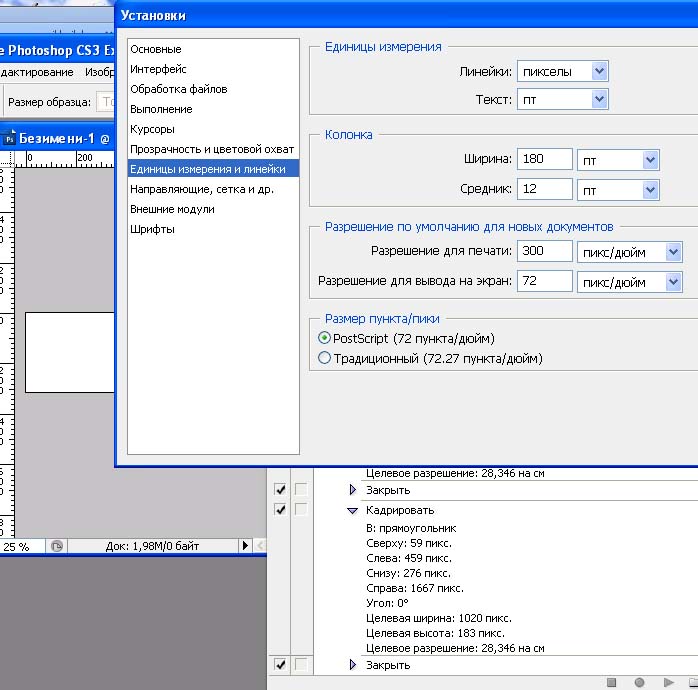698x690 pixels.
Task: Toggle checkmark of Закрыть step above Кадрировать
Action: point(280,489)
